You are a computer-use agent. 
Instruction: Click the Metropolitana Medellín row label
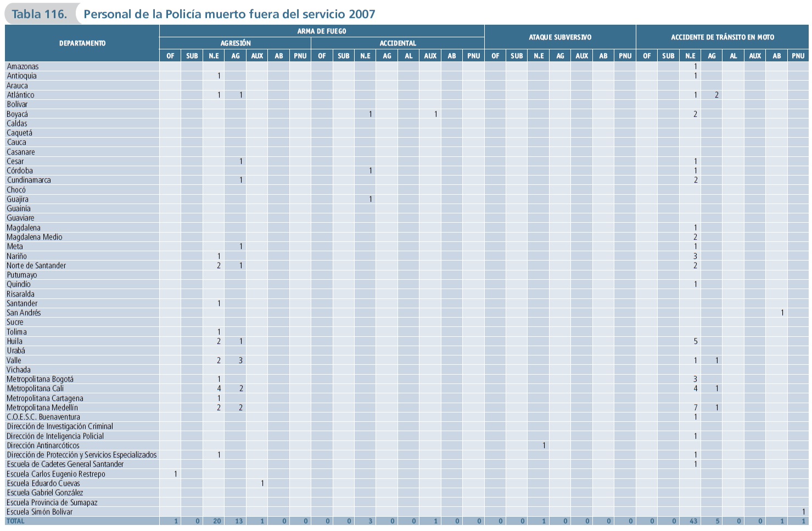tap(42, 408)
